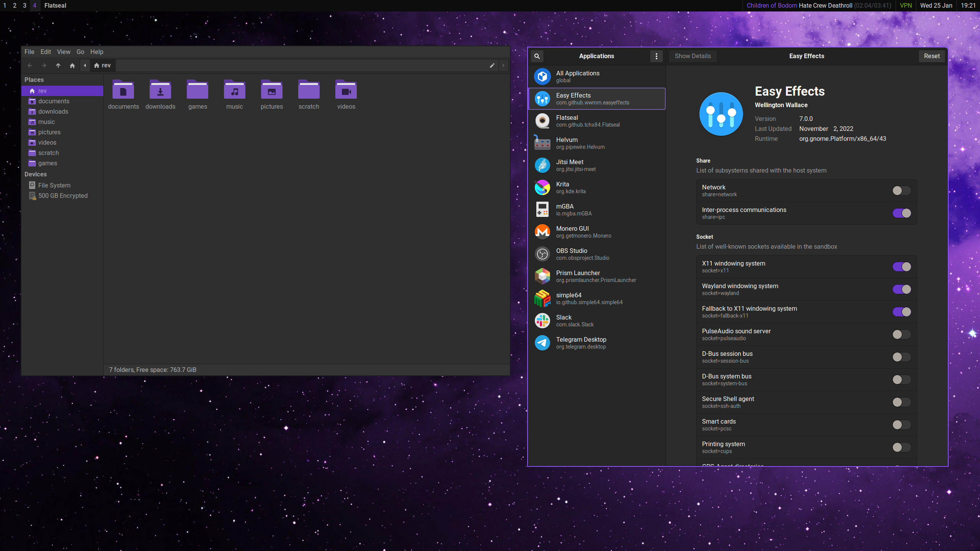Select the All Applications icon
980x551 pixels.
tap(542, 77)
